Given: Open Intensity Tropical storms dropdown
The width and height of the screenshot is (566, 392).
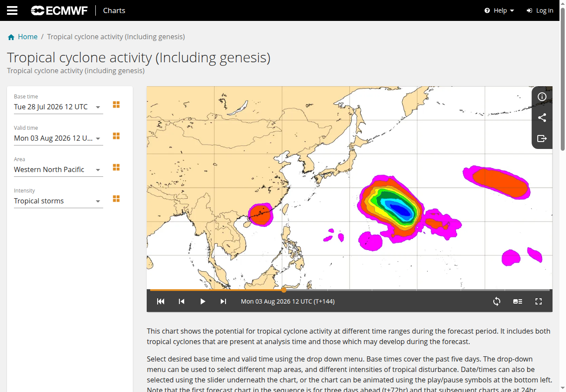Looking at the screenshot, I should (x=58, y=201).
